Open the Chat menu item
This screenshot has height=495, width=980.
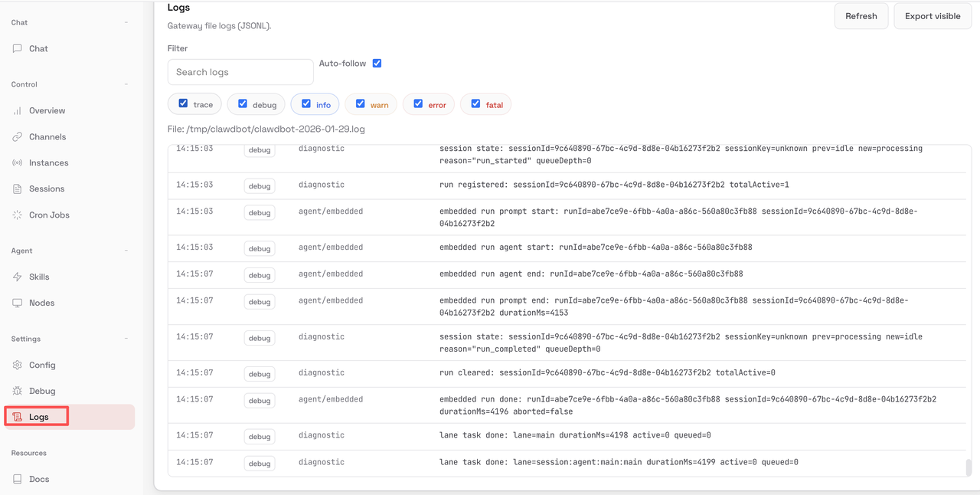tap(36, 48)
